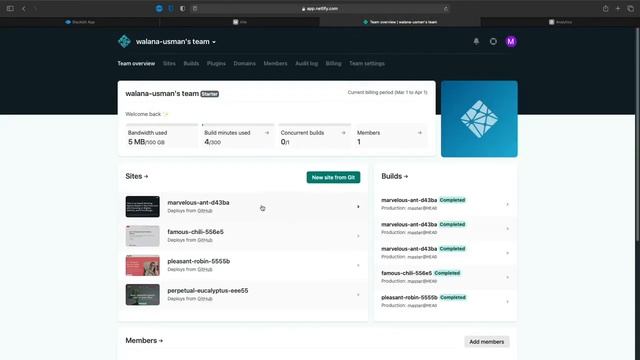Switch to the first Safari browser tab
This screenshot has width=640, height=360.
80,22
